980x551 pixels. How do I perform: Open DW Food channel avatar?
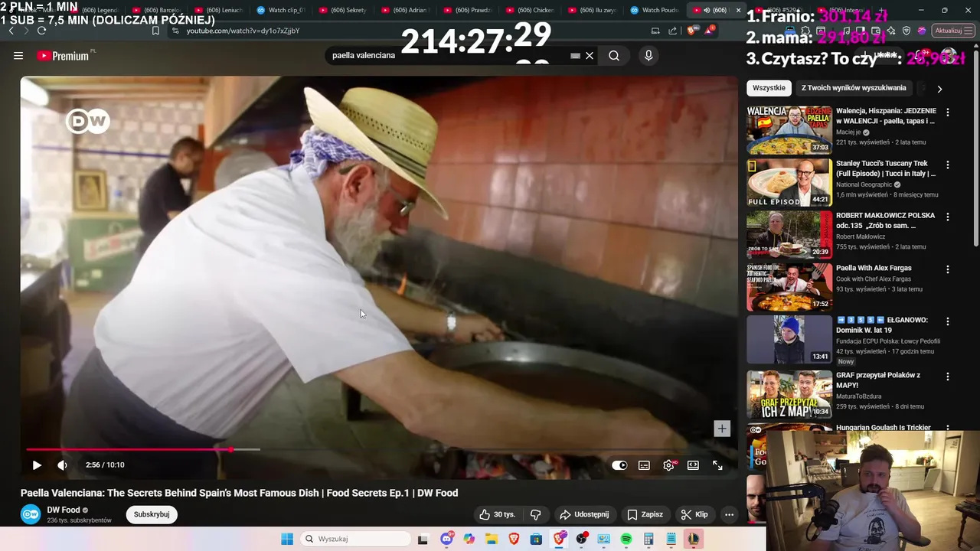pyautogui.click(x=31, y=514)
